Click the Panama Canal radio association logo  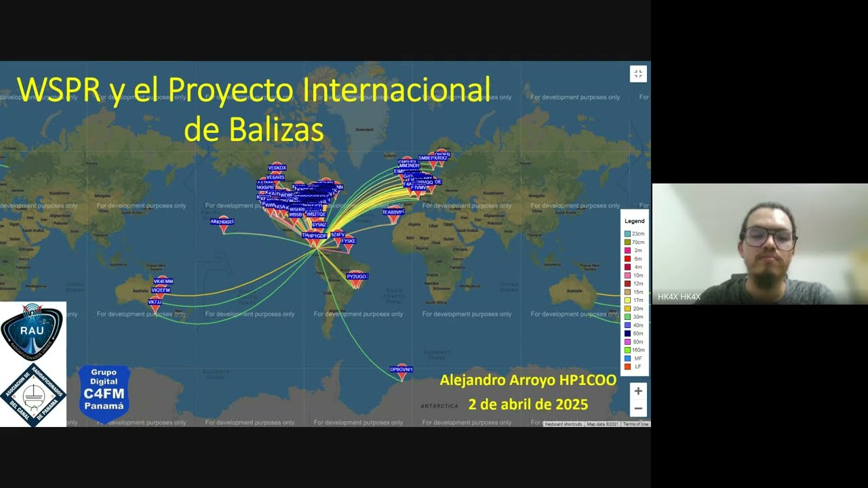pos(32,395)
